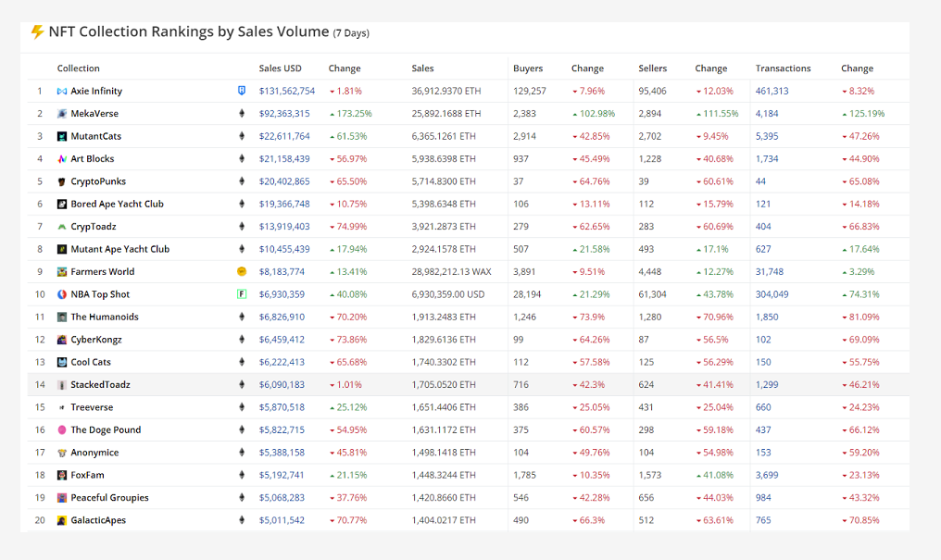Open the MekaVerse collection link
Image resolution: width=941 pixels, height=560 pixels.
click(x=94, y=113)
